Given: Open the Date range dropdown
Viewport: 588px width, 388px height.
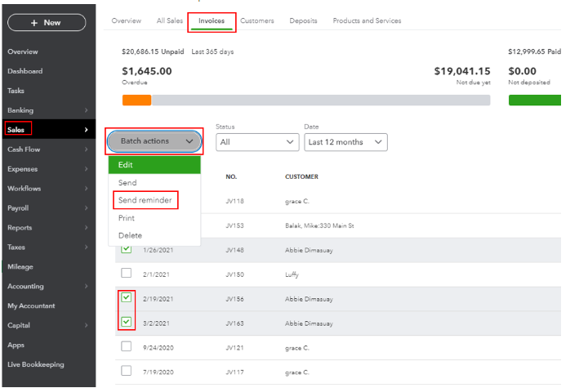Looking at the screenshot, I should click(345, 142).
